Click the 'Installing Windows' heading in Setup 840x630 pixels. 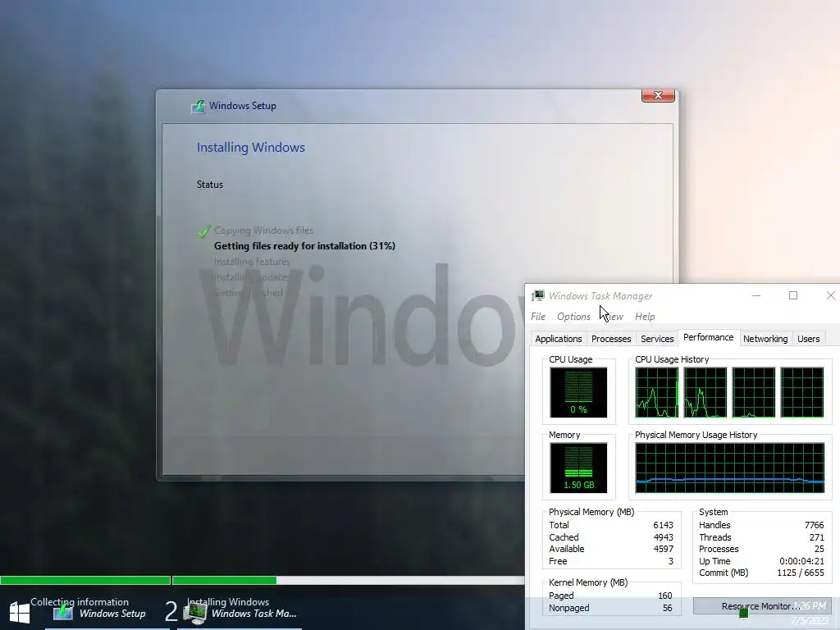251,148
